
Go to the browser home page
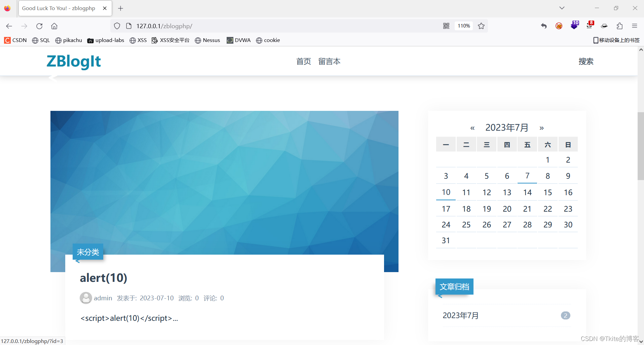(54, 26)
